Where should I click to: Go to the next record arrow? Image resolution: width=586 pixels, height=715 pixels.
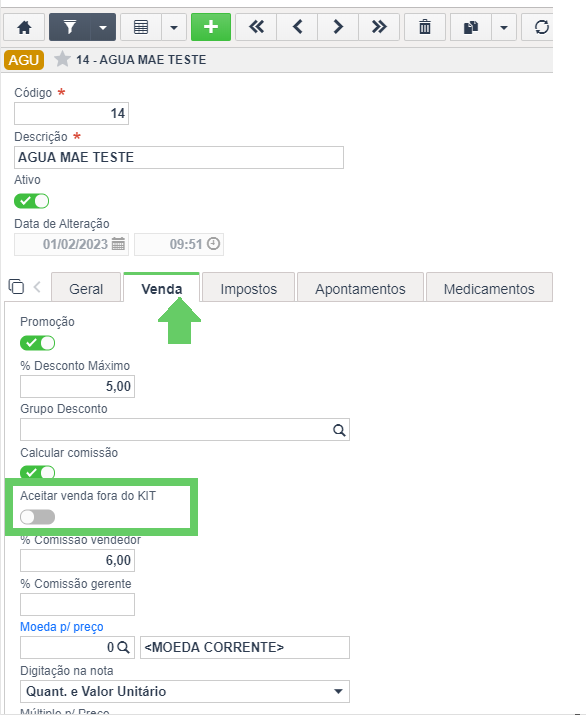(x=338, y=27)
